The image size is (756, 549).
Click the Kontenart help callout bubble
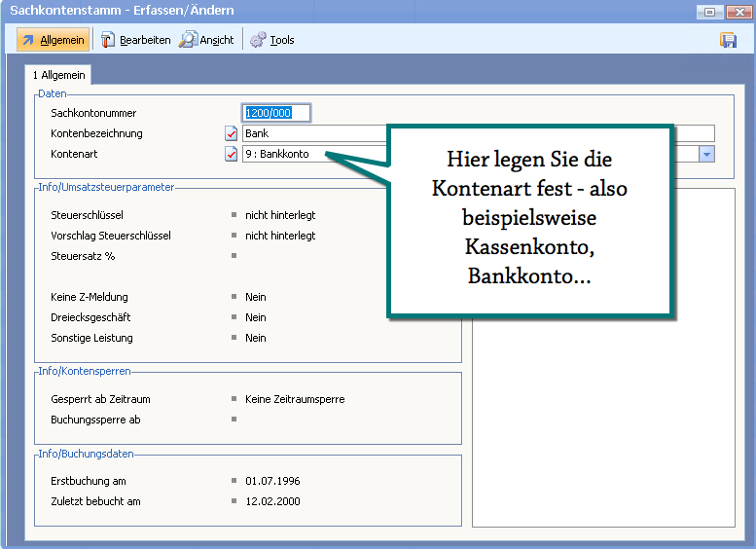pyautogui.click(x=529, y=219)
